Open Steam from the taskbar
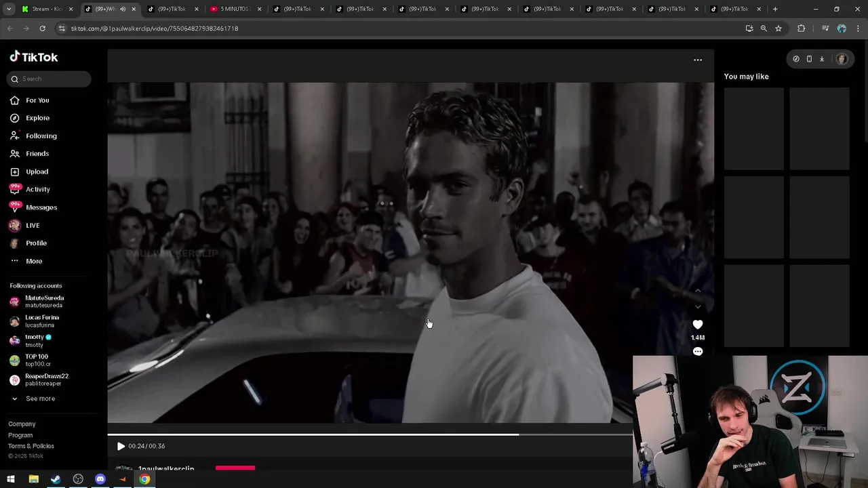 (56, 479)
